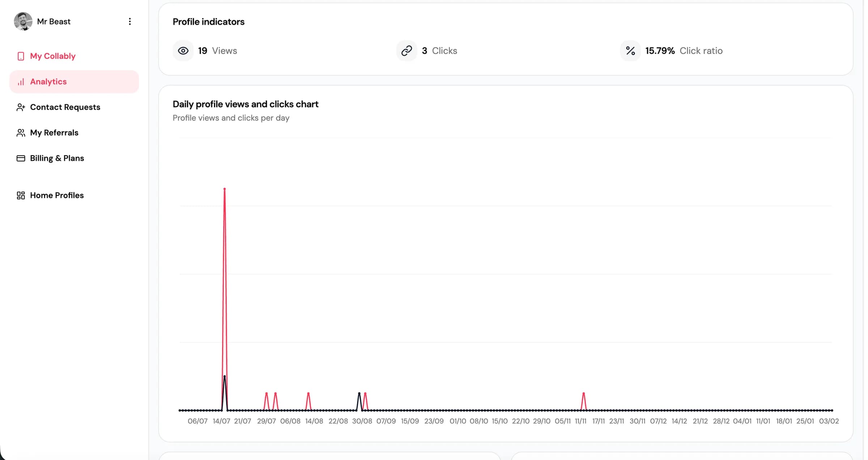Click the red peak above the 11/11 label
Image resolution: width=868 pixels, height=460 pixels.
coord(583,393)
